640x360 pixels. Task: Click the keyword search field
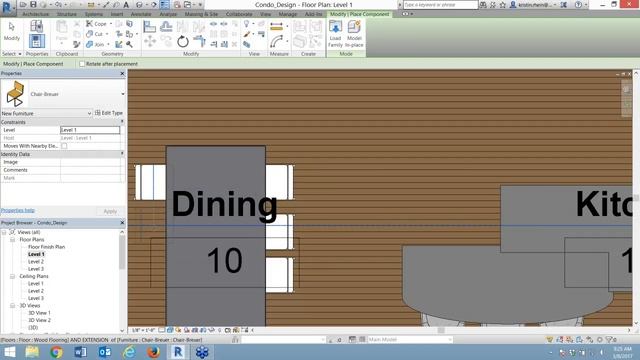[x=440, y=4]
